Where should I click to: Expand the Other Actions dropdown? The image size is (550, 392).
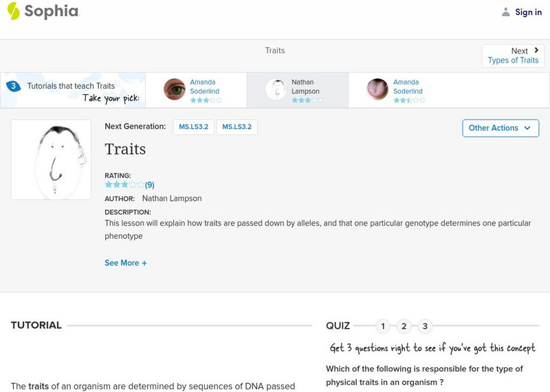click(x=500, y=128)
